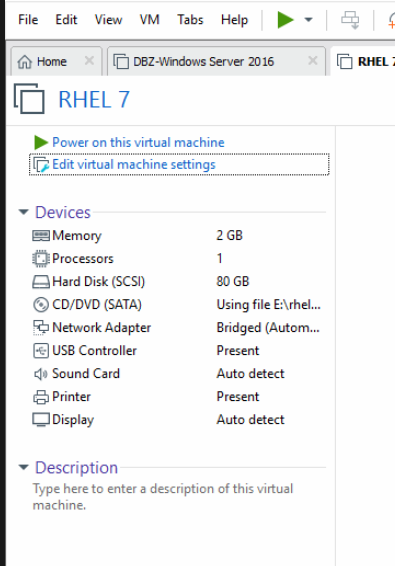The width and height of the screenshot is (395, 566).
Task: Click the large RHEL 7 VM icon
Action: point(29,99)
